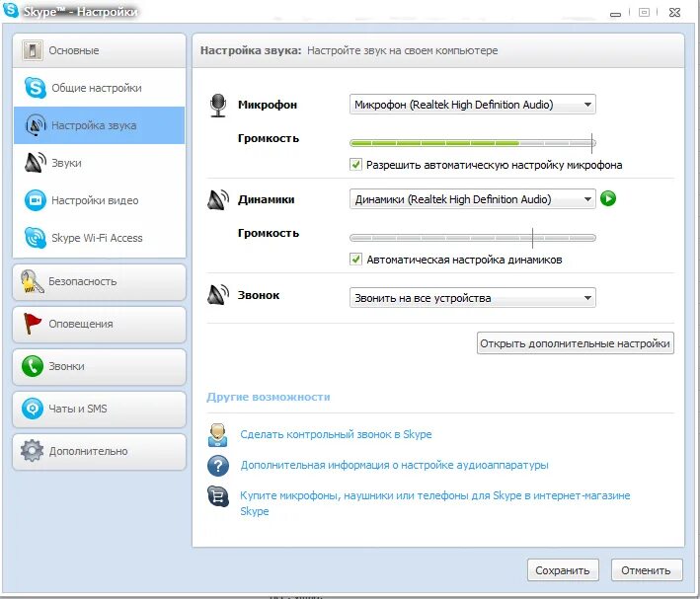Click the Сохранить button
Viewport: 700px width, 599px height.
coord(563,570)
